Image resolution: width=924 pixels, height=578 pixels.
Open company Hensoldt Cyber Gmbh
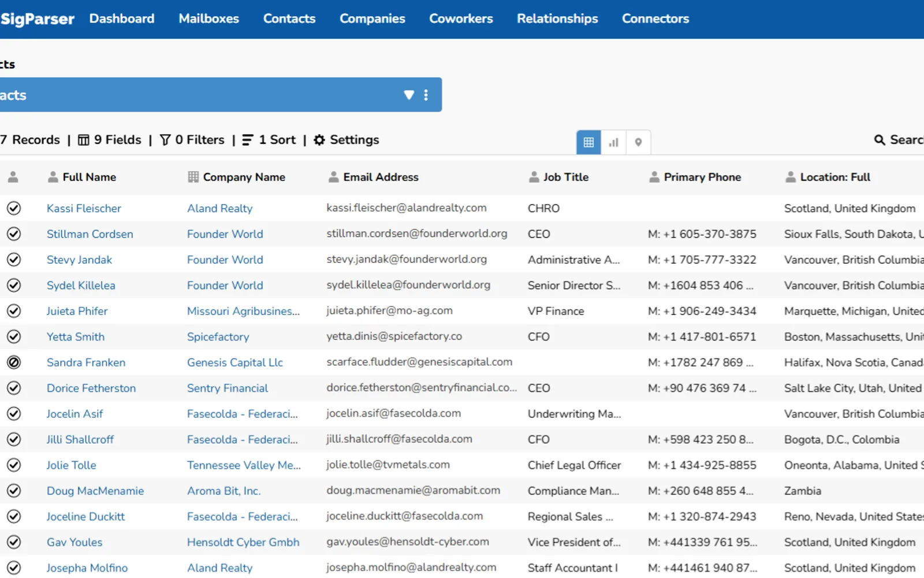(x=243, y=542)
